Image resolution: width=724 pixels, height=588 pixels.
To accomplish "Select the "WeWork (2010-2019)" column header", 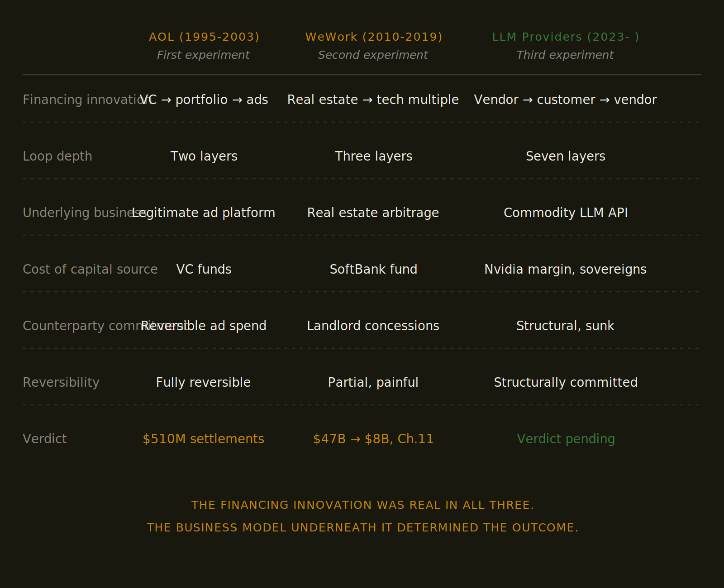I will [x=374, y=37].
